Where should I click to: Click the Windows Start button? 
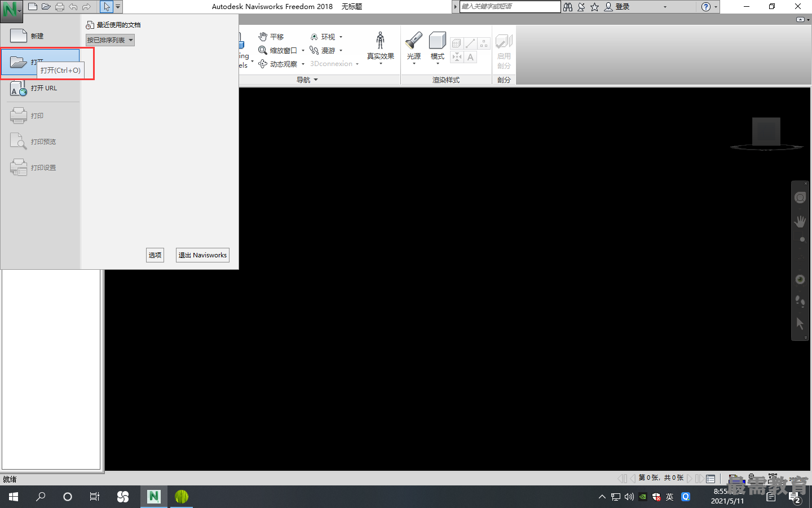14,497
